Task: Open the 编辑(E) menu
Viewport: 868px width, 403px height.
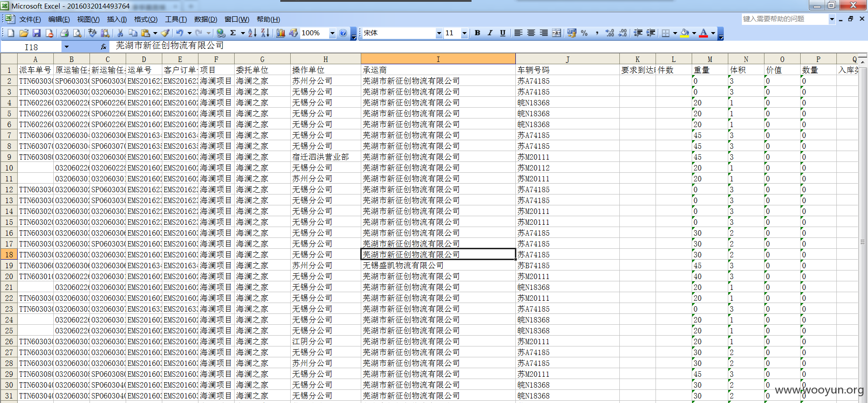Action: tap(59, 19)
